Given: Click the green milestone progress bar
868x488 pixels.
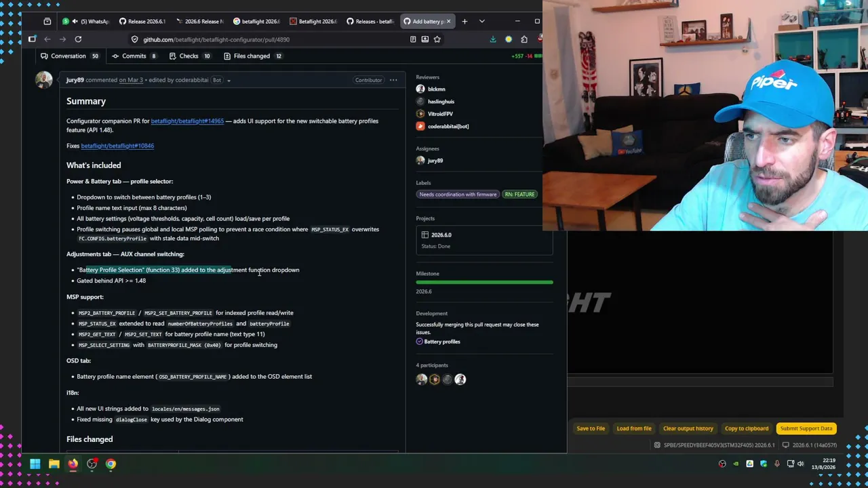Looking at the screenshot, I should click(484, 282).
